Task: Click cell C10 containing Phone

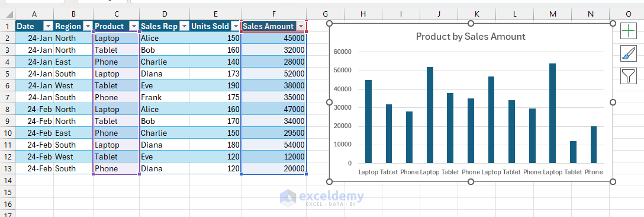Action: (116, 133)
